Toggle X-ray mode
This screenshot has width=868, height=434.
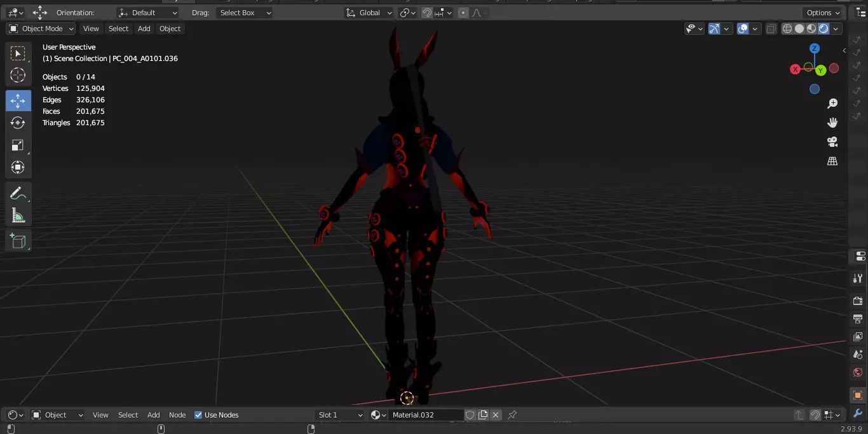tap(771, 29)
